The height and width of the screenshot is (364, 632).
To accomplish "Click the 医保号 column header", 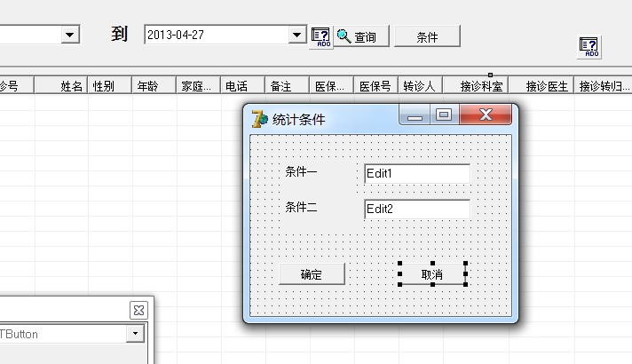I will tap(375, 86).
